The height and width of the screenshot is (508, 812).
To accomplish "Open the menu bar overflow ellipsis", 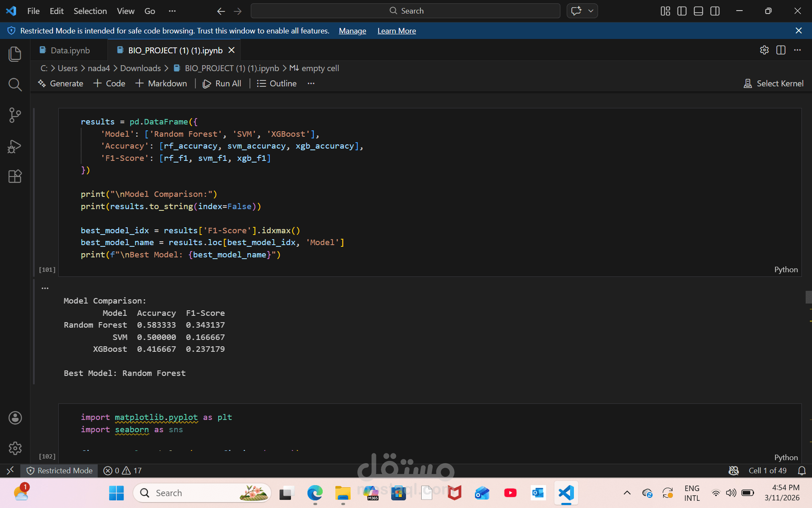I will (172, 11).
